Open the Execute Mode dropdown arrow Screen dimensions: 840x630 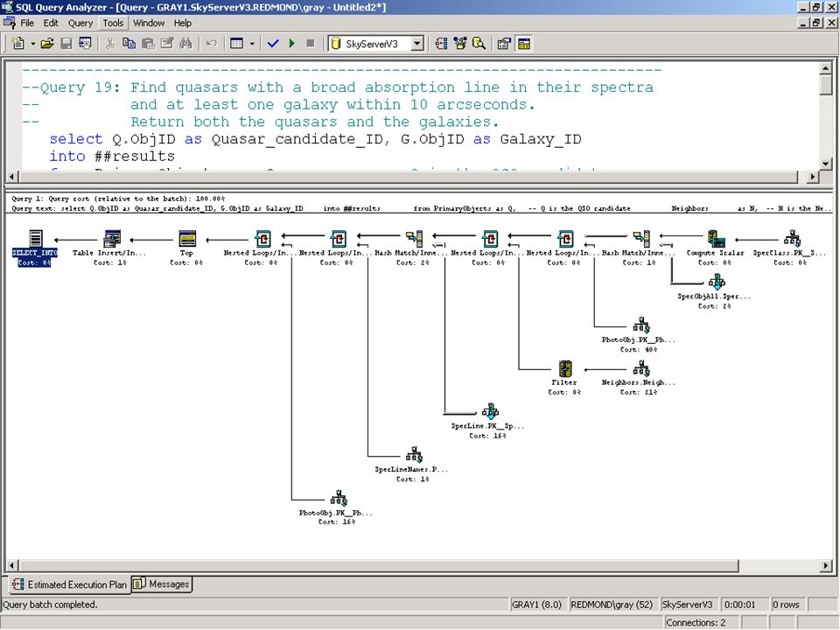252,44
